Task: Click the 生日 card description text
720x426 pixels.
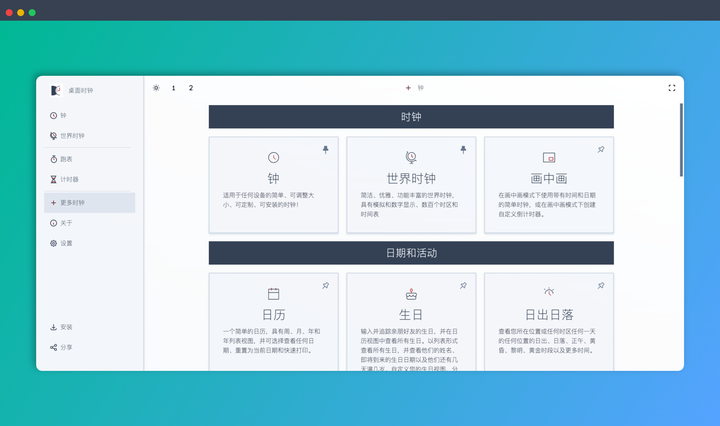Action: tap(409, 350)
